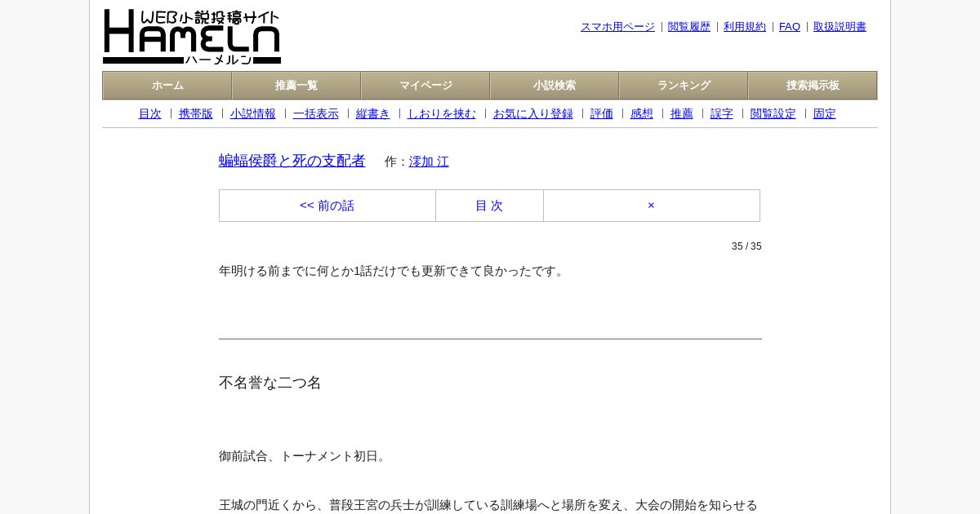
Task: Open 閲覧設定 reading settings
Action: point(773,114)
